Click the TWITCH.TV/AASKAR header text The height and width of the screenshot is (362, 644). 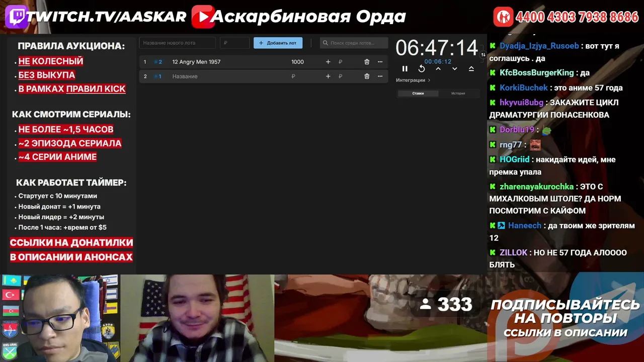107,17
